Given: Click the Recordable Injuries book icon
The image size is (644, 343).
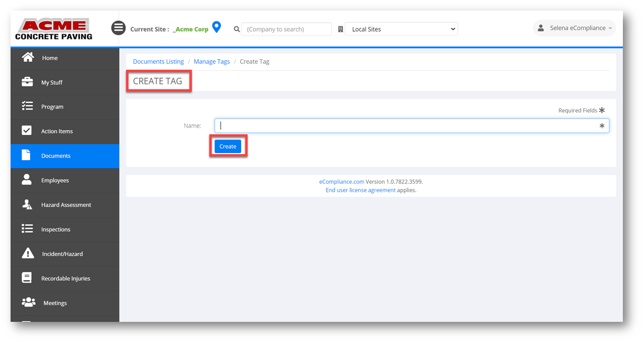Looking at the screenshot, I should pyautogui.click(x=27, y=278).
